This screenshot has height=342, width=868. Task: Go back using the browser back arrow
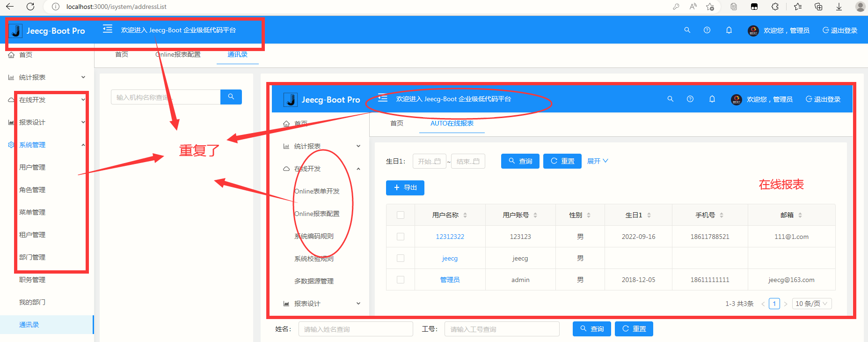click(x=10, y=7)
